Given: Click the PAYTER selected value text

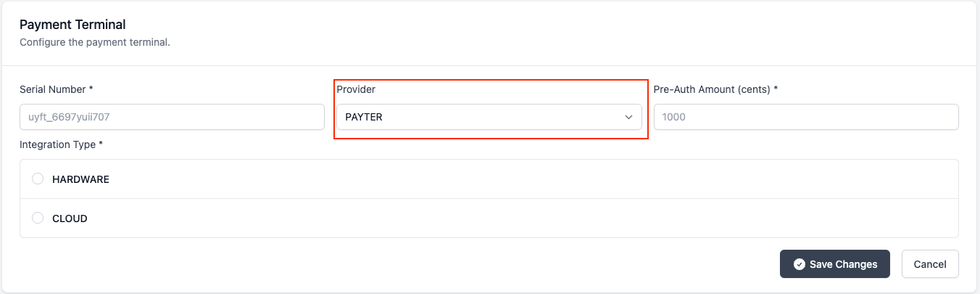Looking at the screenshot, I should (364, 117).
